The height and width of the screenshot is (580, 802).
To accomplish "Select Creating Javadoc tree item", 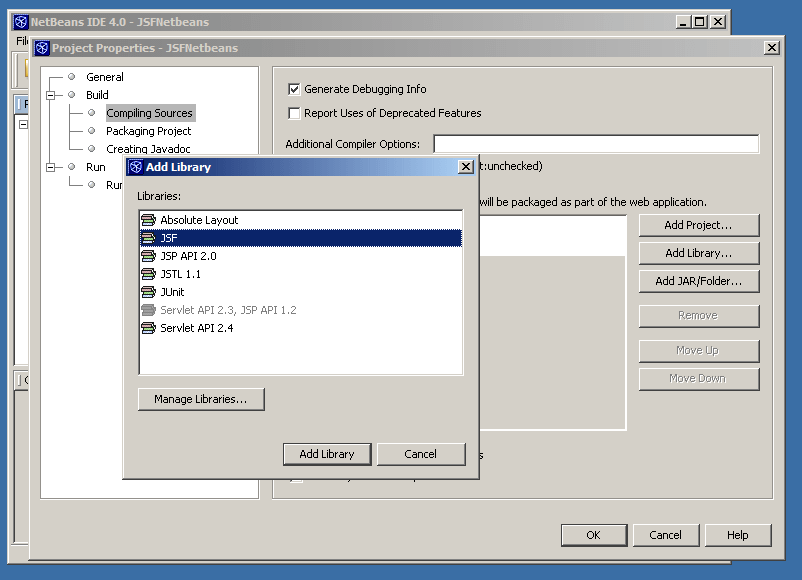I will click(148, 149).
